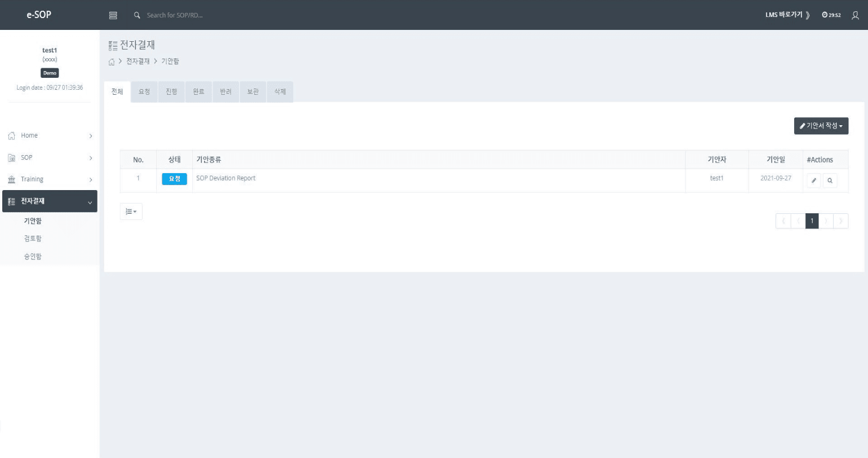This screenshot has width=868, height=458.
Task: Collapse the 전자결재 menu chevron
Action: pyautogui.click(x=90, y=202)
